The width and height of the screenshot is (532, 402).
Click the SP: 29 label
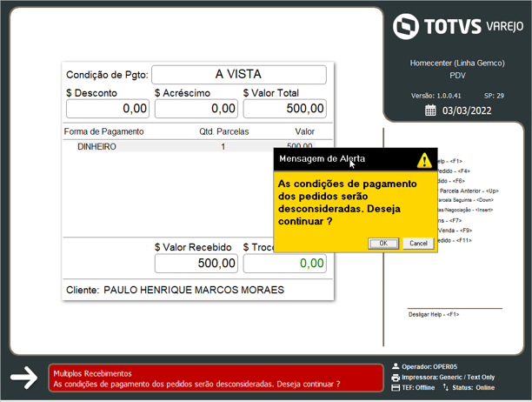tap(494, 96)
